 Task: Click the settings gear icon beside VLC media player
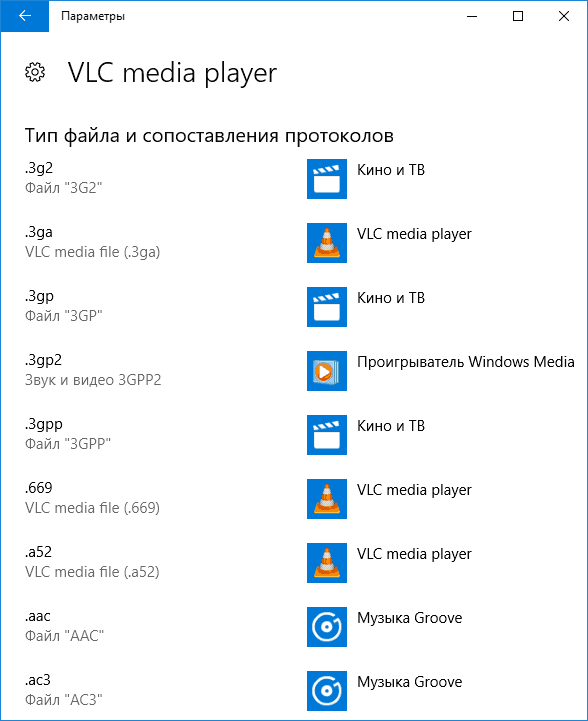(35, 73)
